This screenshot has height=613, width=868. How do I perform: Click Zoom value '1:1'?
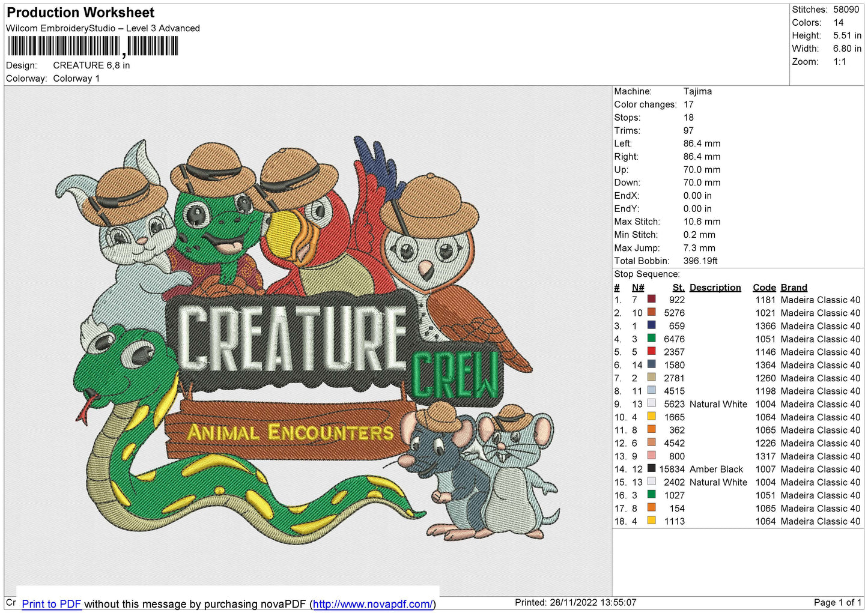tap(840, 62)
